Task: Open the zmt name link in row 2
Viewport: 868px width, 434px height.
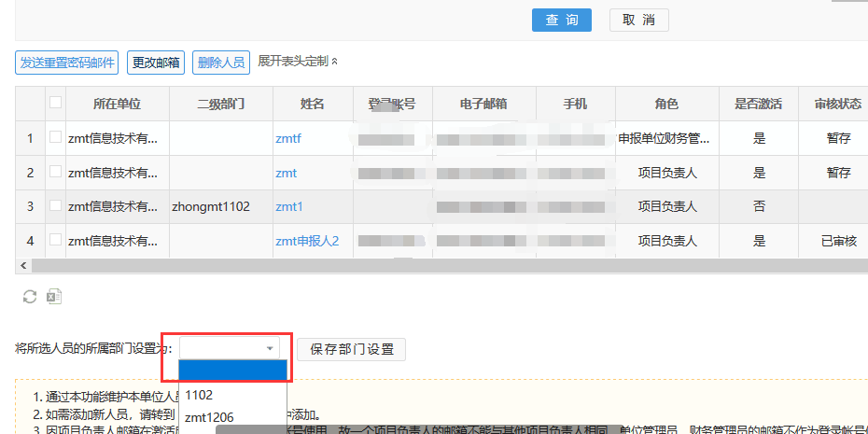Action: tap(287, 173)
